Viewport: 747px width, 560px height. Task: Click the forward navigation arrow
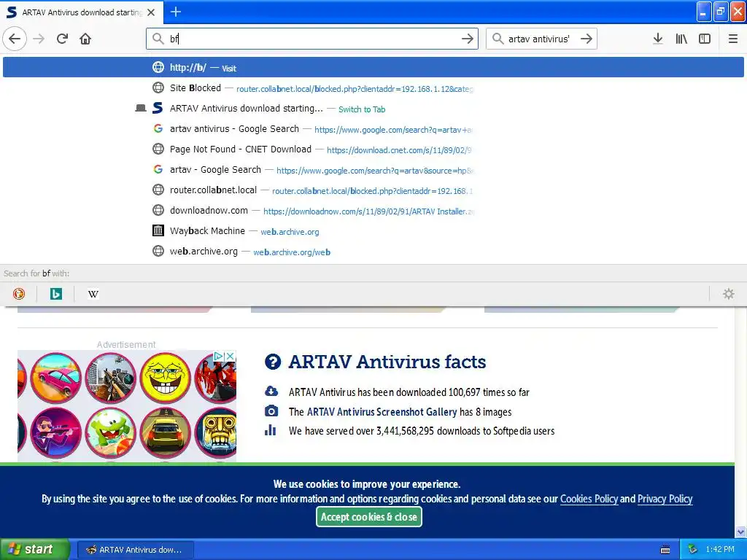tap(39, 39)
